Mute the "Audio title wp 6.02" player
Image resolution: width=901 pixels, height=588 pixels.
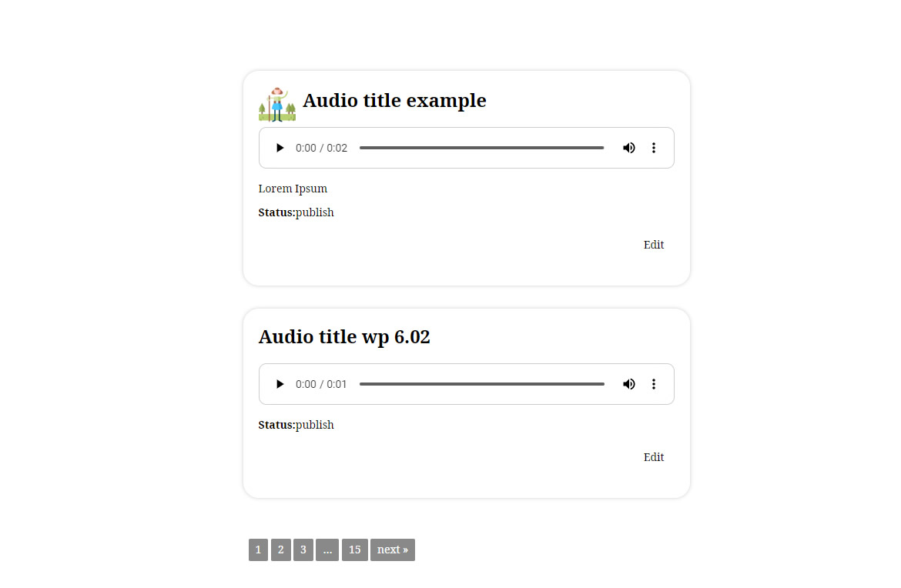(x=629, y=384)
